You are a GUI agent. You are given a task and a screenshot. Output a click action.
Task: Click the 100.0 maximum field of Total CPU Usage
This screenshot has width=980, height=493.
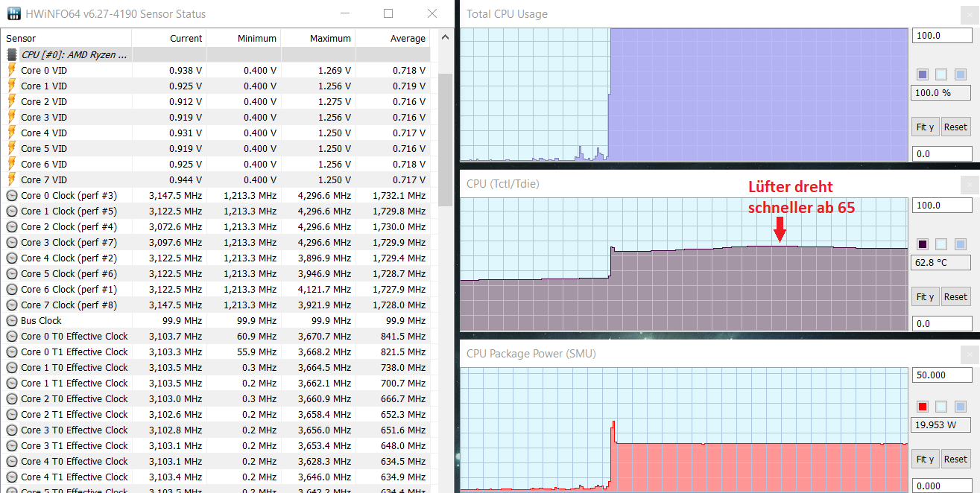pos(941,36)
